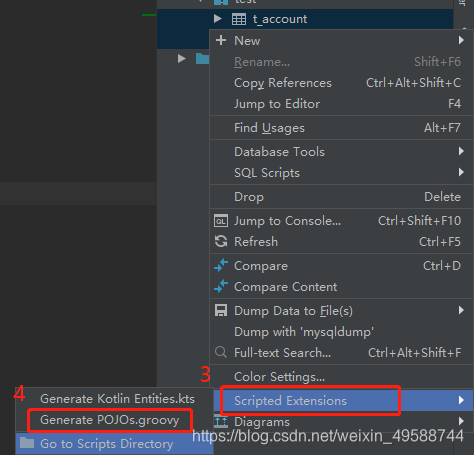Choose Copy References
The width and height of the screenshot is (474, 455).
341,83
